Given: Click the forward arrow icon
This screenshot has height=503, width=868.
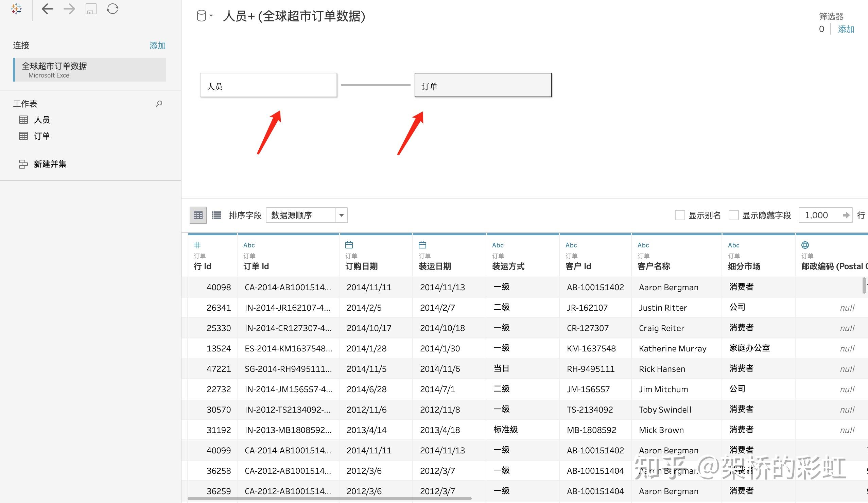Looking at the screenshot, I should point(69,9).
